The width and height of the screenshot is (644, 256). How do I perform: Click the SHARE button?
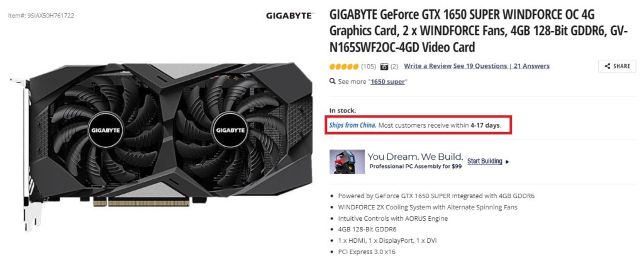pos(617,66)
